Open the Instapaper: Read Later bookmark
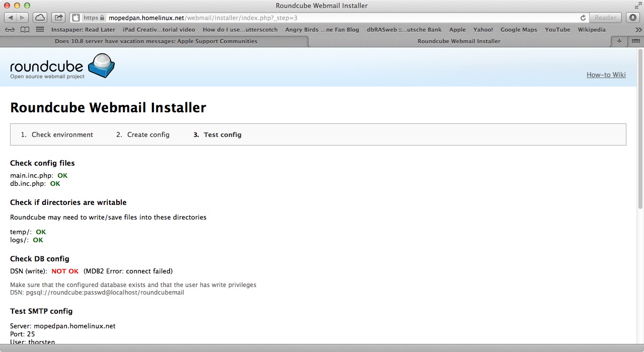Image resolution: width=644 pixels, height=352 pixels. point(83,30)
